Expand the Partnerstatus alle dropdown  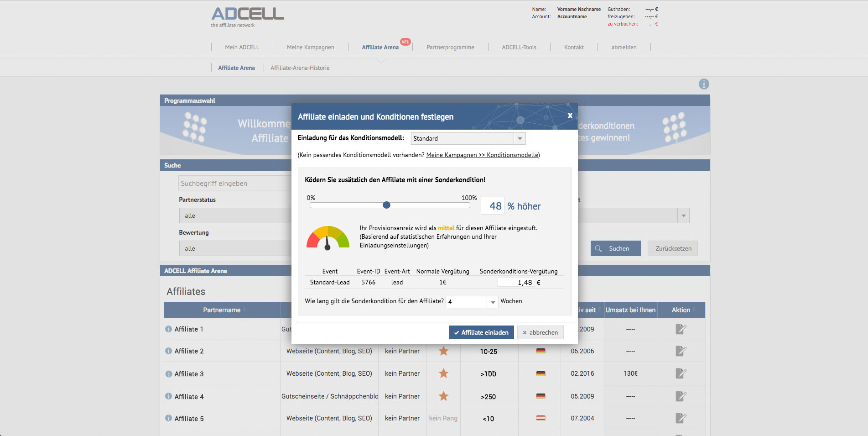pos(235,215)
